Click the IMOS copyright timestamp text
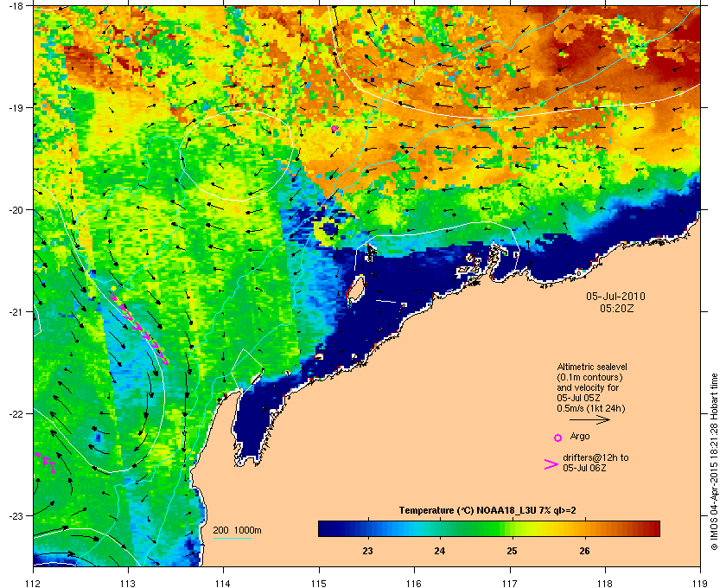 coord(714,463)
